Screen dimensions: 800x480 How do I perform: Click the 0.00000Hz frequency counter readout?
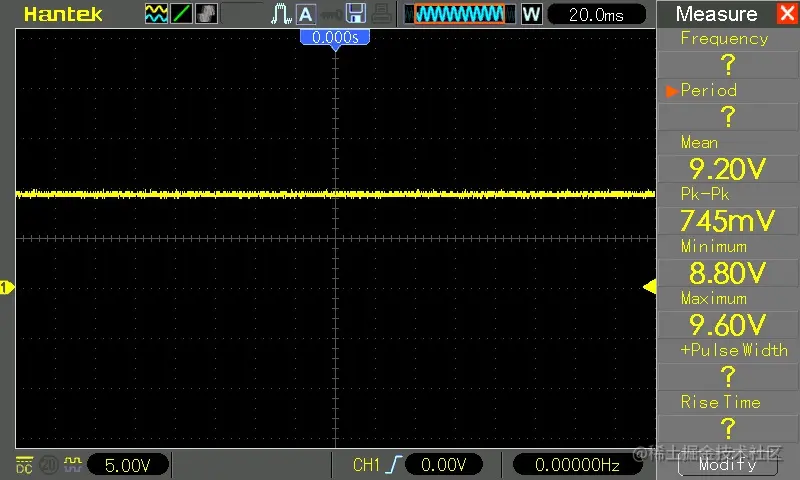click(577, 464)
